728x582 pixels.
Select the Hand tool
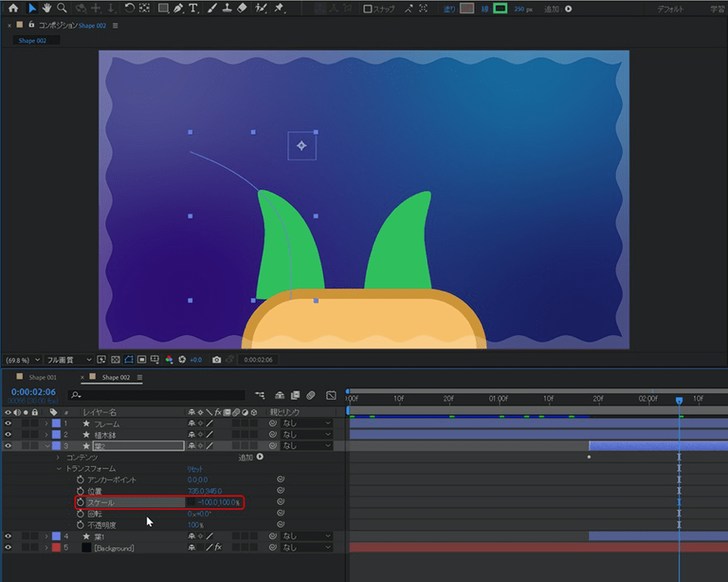tap(47, 8)
